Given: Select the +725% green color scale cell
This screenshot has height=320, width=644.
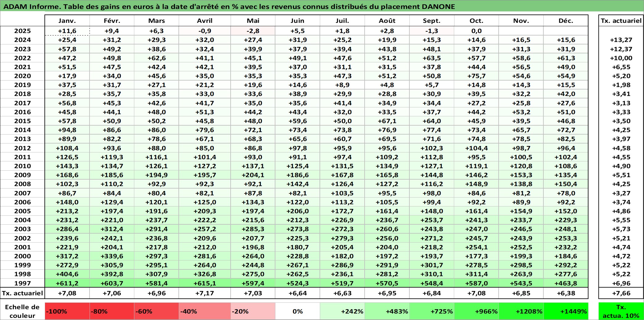Looking at the screenshot, I should tap(432, 311).
